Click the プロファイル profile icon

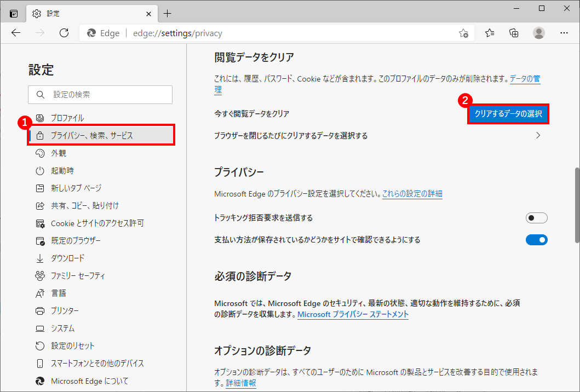[39, 118]
